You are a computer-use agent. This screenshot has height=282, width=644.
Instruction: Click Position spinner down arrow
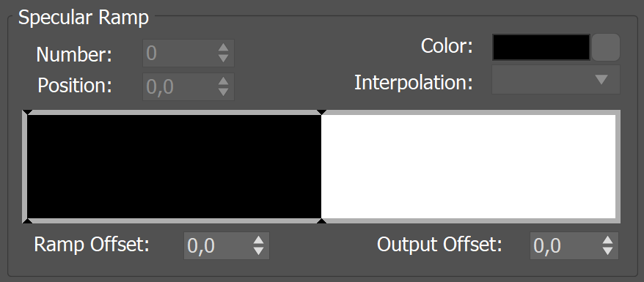pos(224,92)
